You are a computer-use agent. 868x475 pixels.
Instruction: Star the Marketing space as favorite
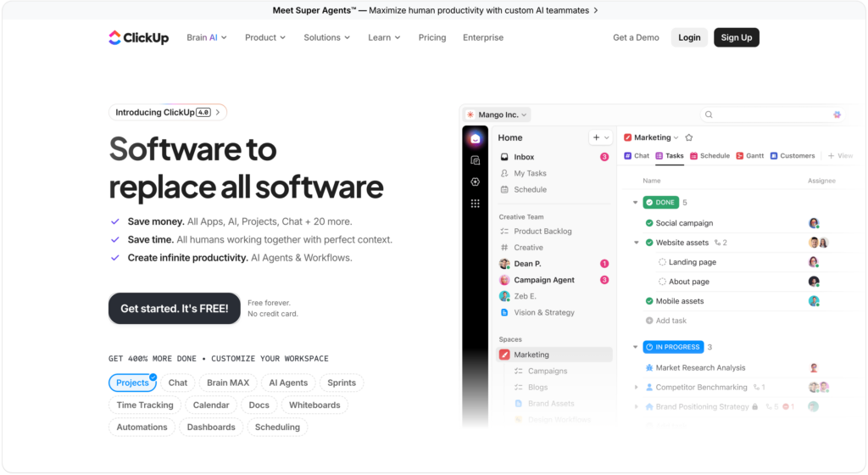[x=688, y=137]
